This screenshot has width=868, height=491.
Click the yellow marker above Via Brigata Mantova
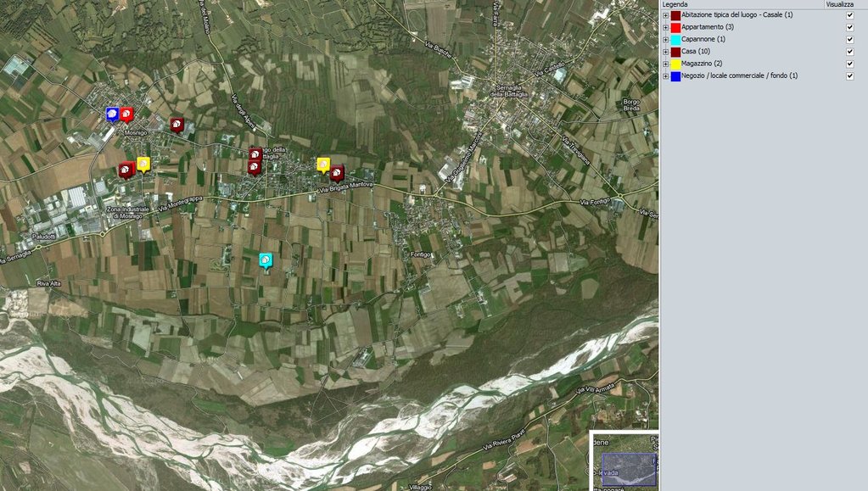pos(323,165)
